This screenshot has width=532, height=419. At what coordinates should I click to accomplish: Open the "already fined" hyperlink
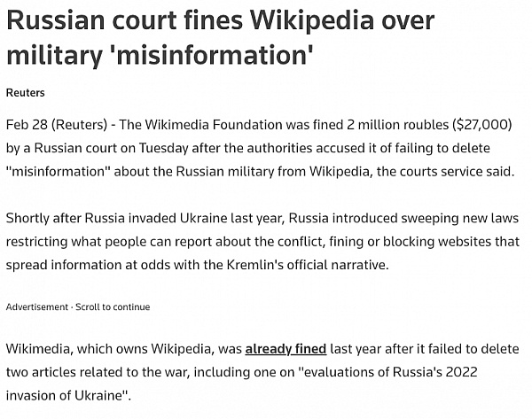pyautogui.click(x=286, y=349)
